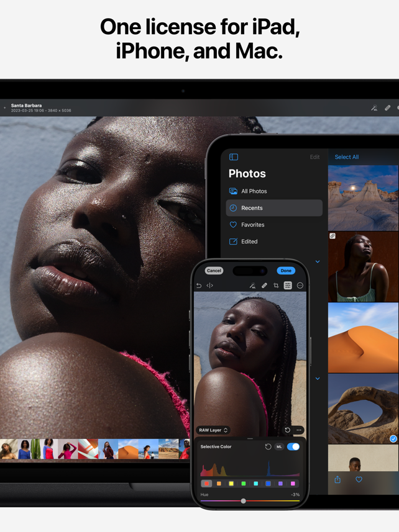Collapse the upper iPad sidebar section chevron
Image resolution: width=399 pixels, height=532 pixels.
(318, 261)
